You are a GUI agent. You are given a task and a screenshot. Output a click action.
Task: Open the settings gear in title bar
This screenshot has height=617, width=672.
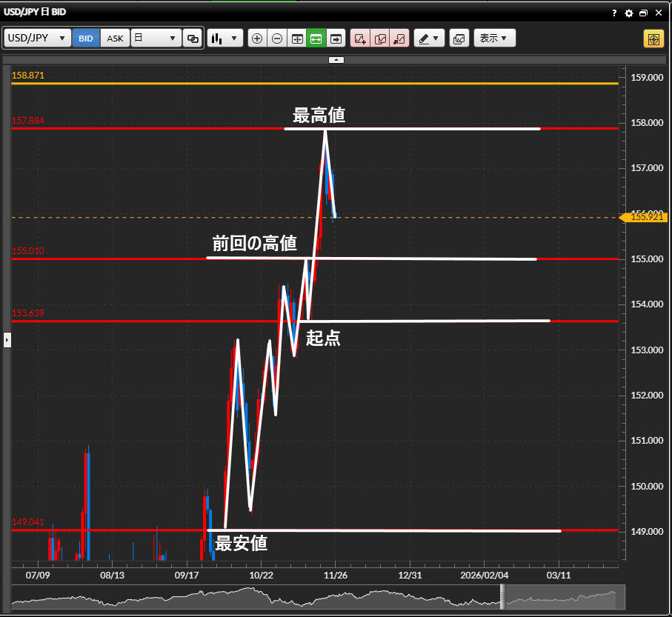pyautogui.click(x=629, y=13)
